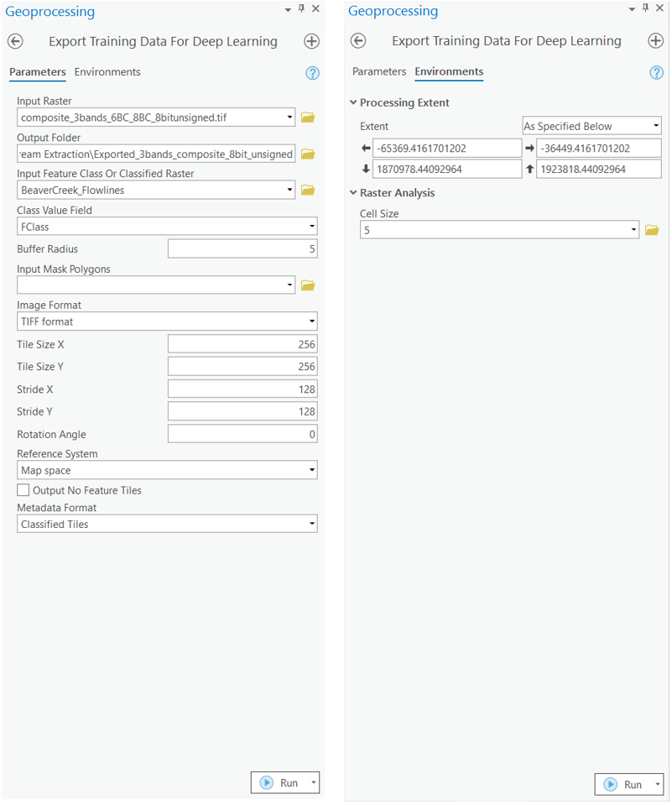Browse for Input Feature Class file
The image size is (672, 805).
[308, 191]
